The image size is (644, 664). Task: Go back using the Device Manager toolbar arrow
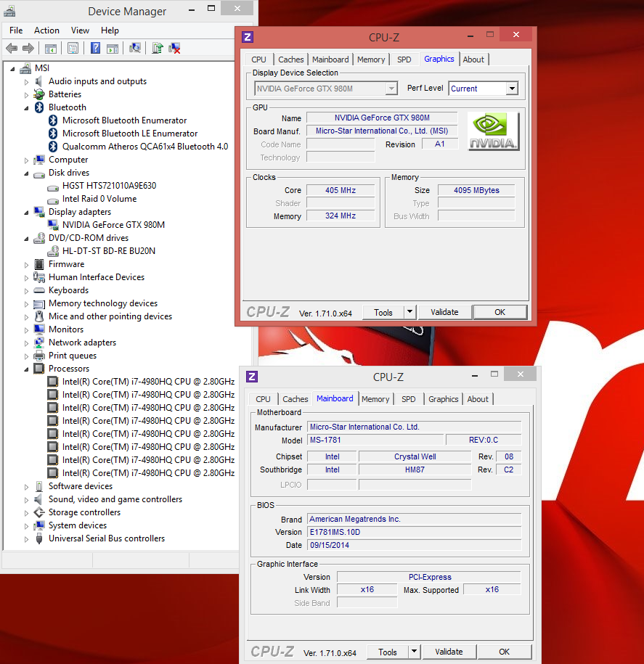pyautogui.click(x=12, y=49)
